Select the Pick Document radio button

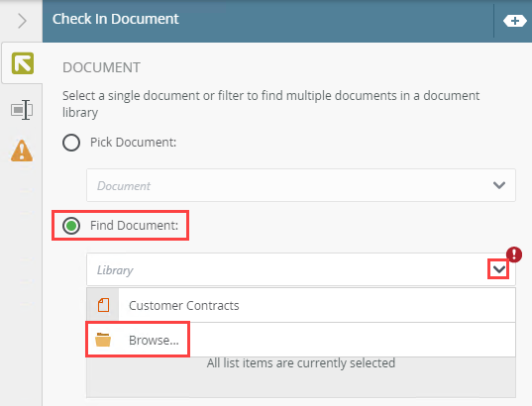[71, 143]
